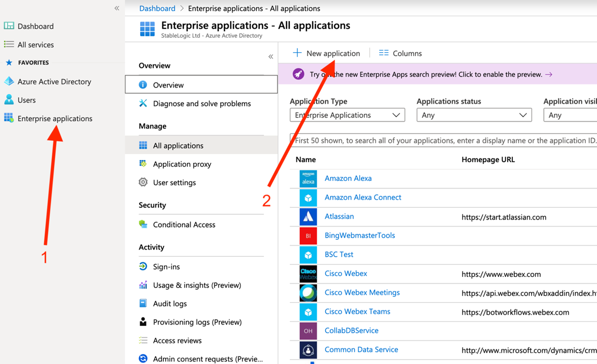The width and height of the screenshot is (597, 364).
Task: Select Diagnose and solve problems menu item
Action: pos(201,103)
